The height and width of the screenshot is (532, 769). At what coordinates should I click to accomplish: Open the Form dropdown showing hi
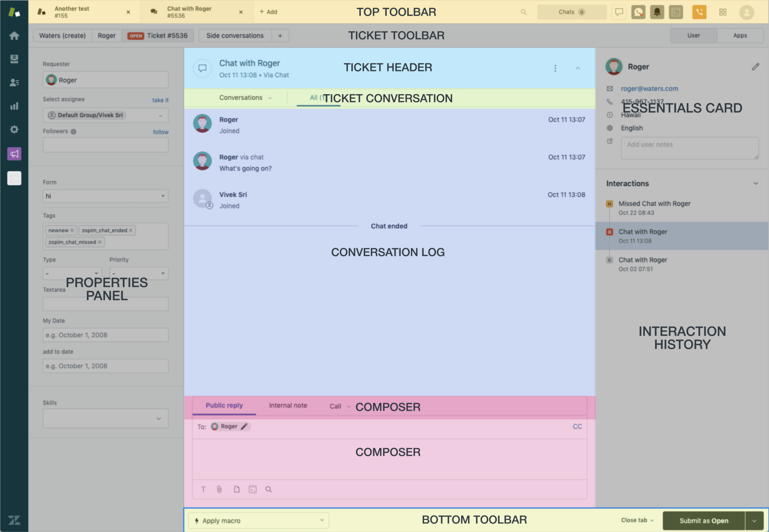(105, 196)
